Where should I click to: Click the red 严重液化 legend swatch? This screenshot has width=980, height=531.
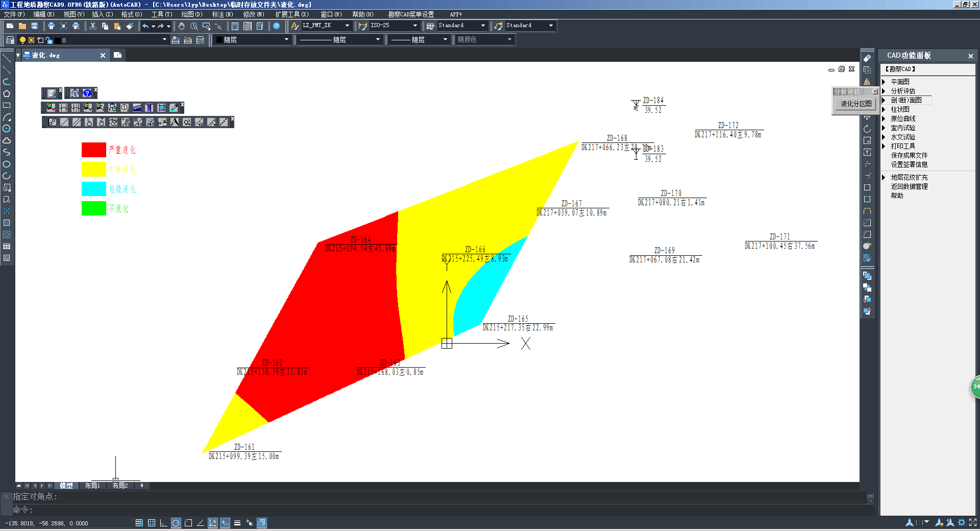[94, 150]
